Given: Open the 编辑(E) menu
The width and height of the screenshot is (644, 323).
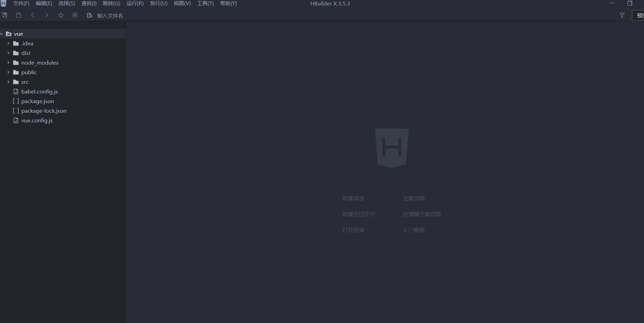Looking at the screenshot, I should coord(44,3).
